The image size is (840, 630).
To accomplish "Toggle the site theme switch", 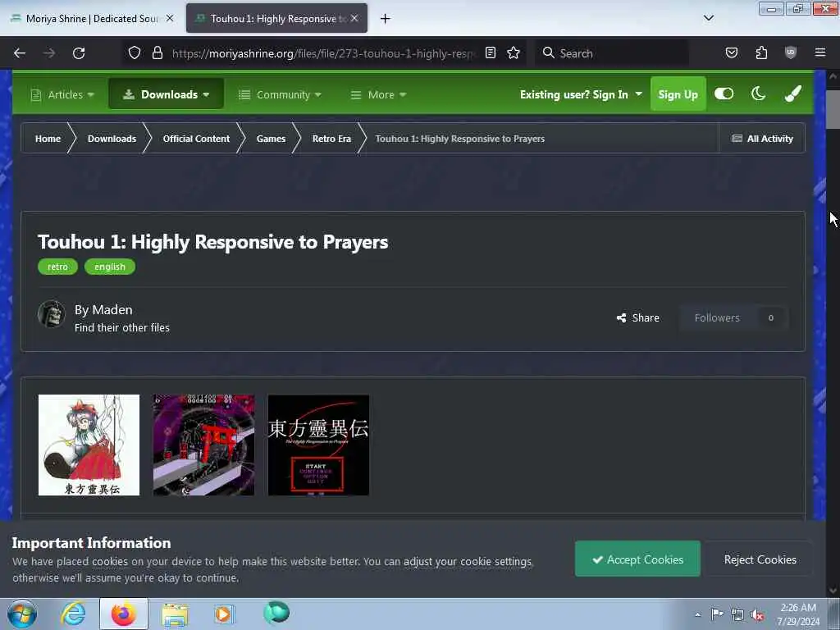I will click(x=724, y=94).
